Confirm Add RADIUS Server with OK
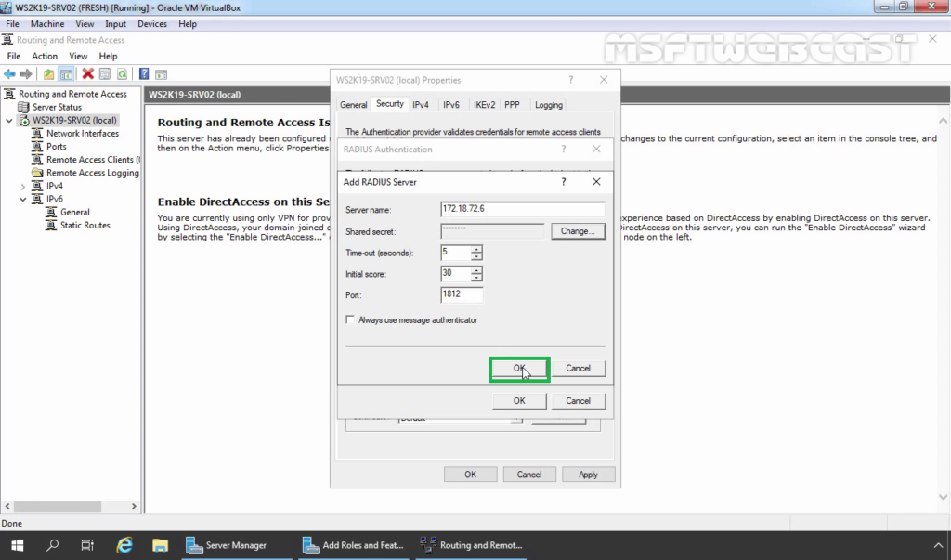951x560 pixels. 519,369
